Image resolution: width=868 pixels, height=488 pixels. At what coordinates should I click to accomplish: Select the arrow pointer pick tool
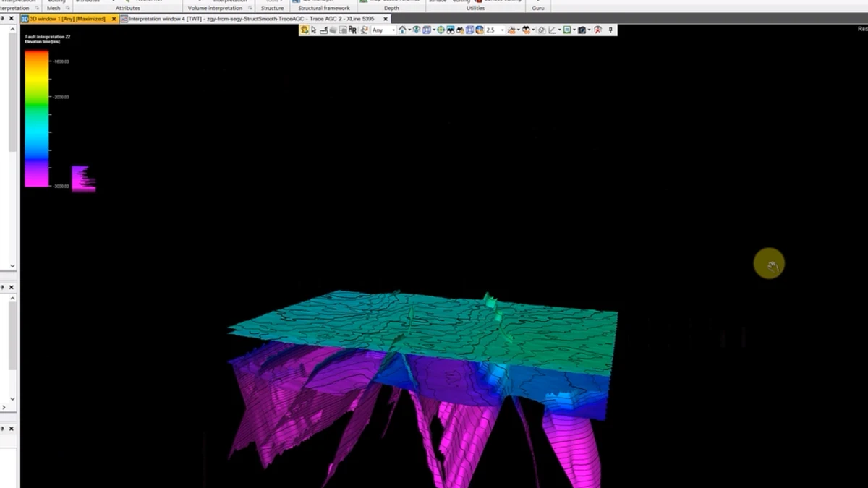coord(314,30)
